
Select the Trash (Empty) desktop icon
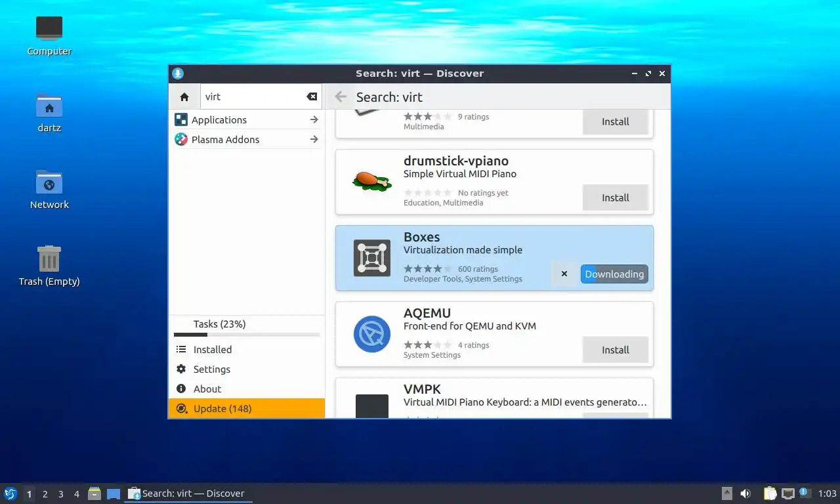coord(49,259)
